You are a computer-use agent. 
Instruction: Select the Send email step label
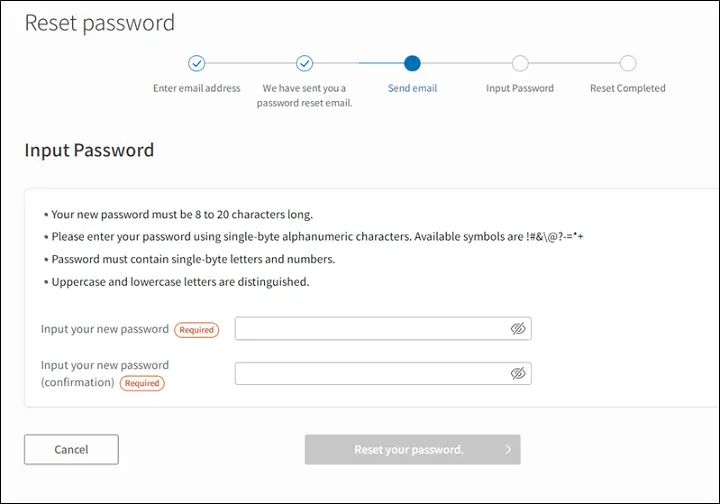click(412, 88)
